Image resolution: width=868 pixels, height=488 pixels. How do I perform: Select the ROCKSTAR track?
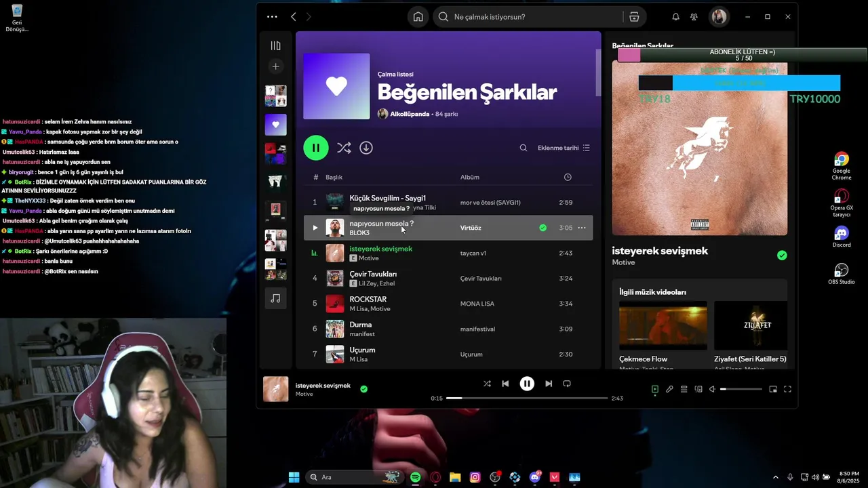coord(368,299)
